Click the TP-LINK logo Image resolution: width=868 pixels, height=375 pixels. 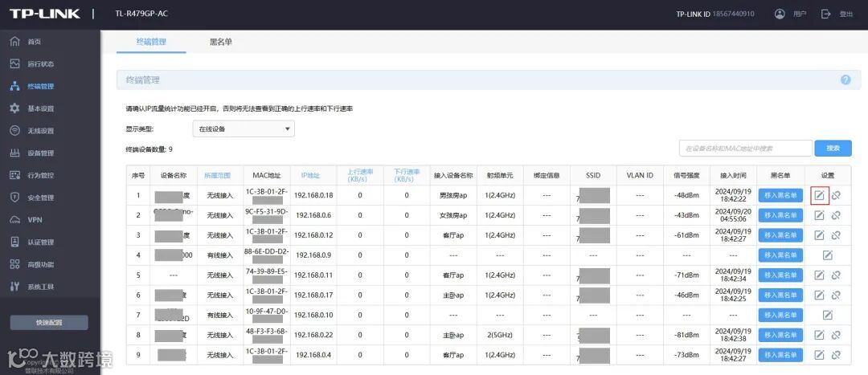click(45, 14)
